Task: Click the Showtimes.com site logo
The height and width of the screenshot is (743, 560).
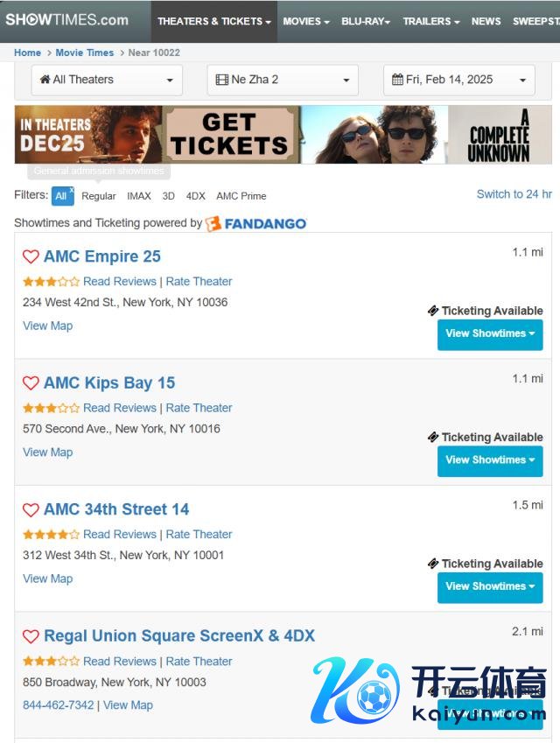Action: pos(66,20)
